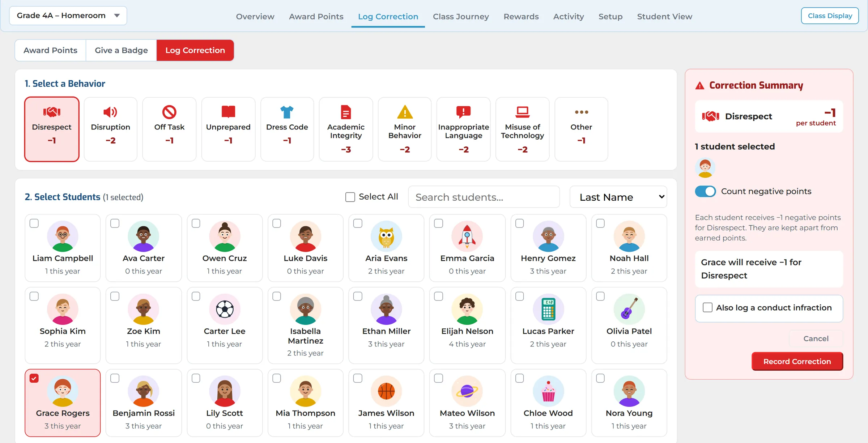
Task: Open the Grade 4A – Homeroom class dropdown
Action: coord(68,16)
